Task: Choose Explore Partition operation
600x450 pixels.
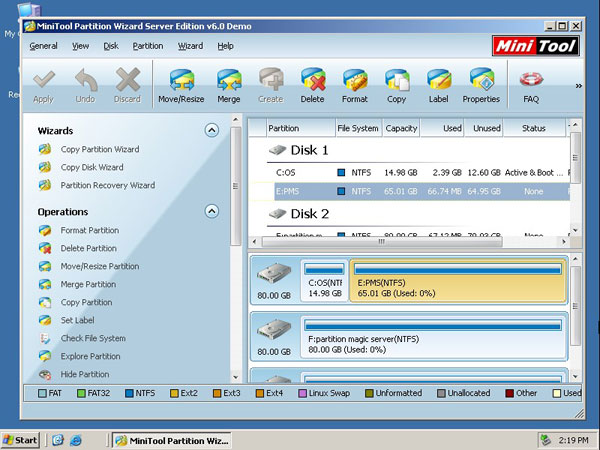Action: point(90,356)
